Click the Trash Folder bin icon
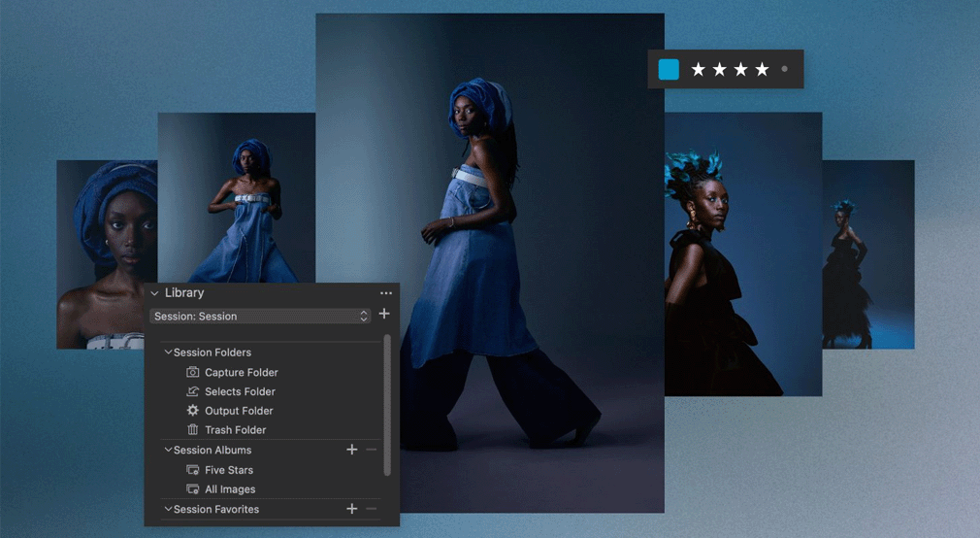The height and width of the screenshot is (538, 980). tap(192, 429)
